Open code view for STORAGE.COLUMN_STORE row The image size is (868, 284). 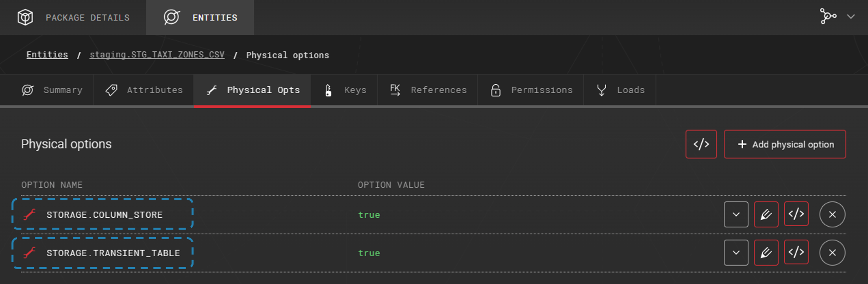click(x=796, y=215)
